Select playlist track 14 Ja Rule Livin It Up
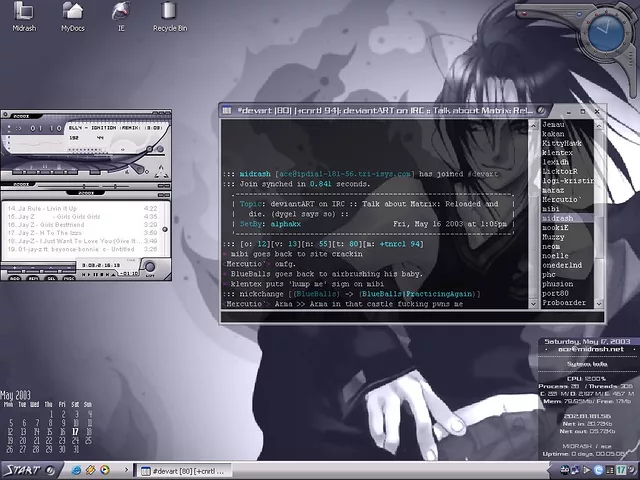The height and width of the screenshot is (480, 640). coord(82,209)
